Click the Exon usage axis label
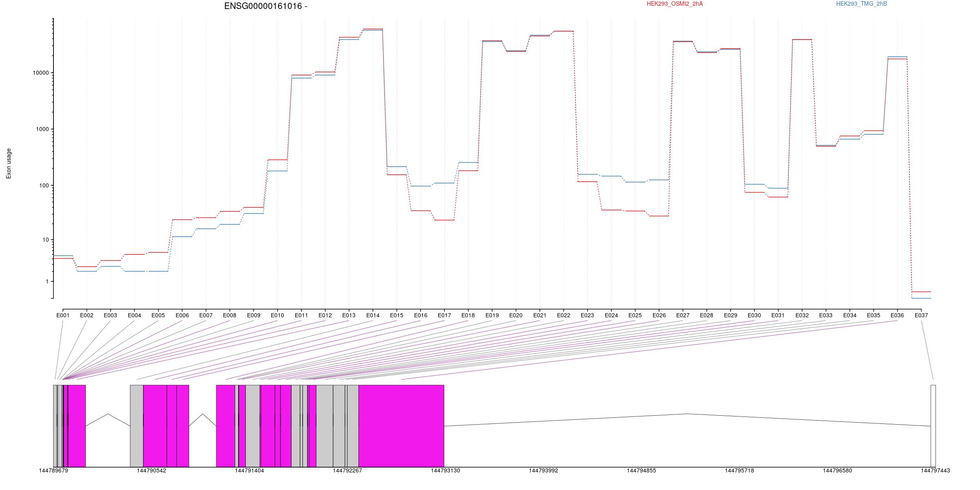Image resolution: width=980 pixels, height=490 pixels. (x=9, y=163)
